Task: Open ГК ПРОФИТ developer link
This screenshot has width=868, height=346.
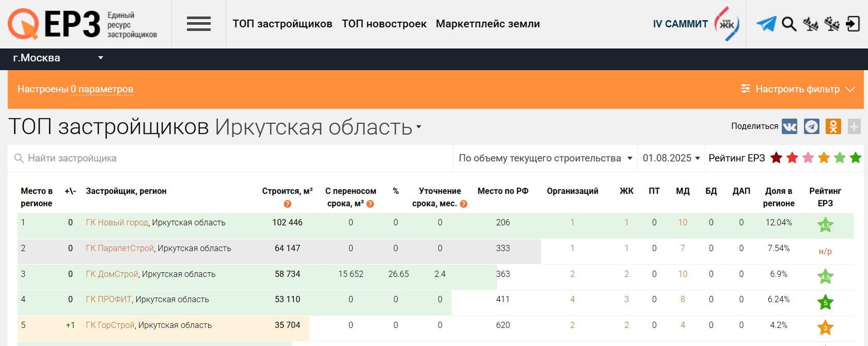Action: [109, 300]
